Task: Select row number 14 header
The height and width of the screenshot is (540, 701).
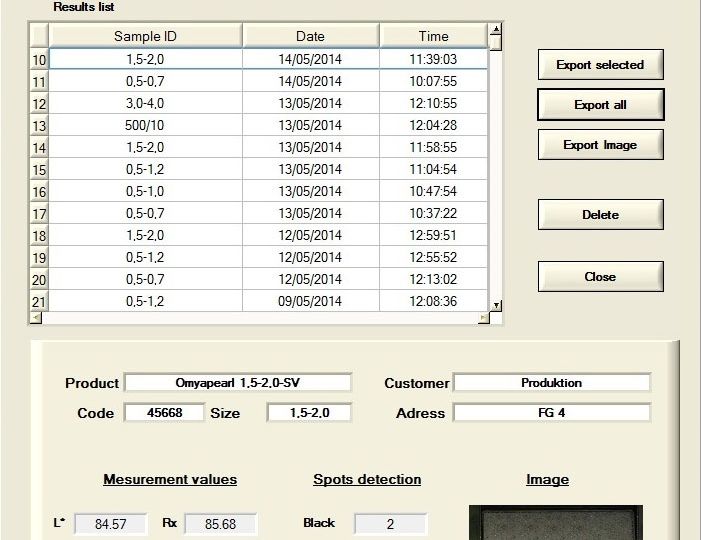Action: pos(39,148)
